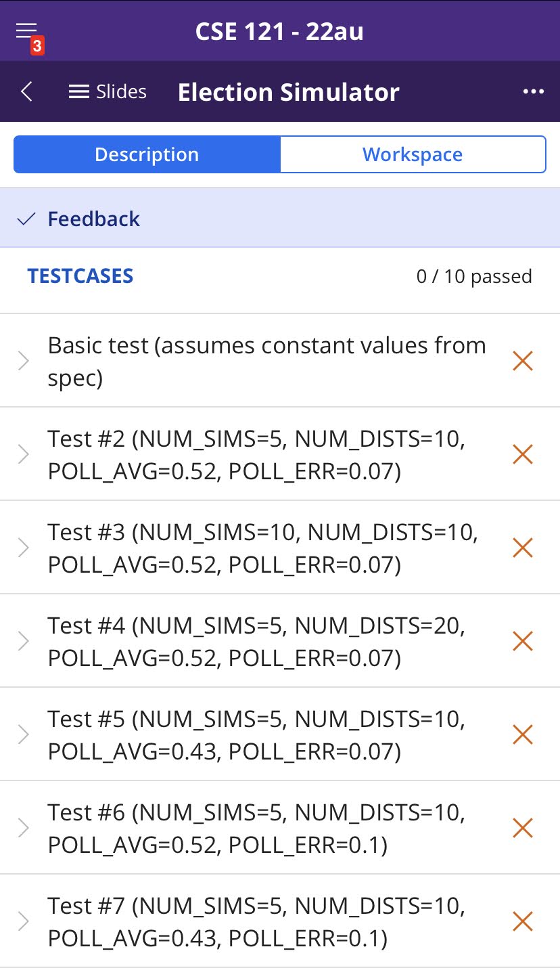This screenshot has width=560, height=968.
Task: Expand Test #5 details chevron
Action: (x=24, y=734)
